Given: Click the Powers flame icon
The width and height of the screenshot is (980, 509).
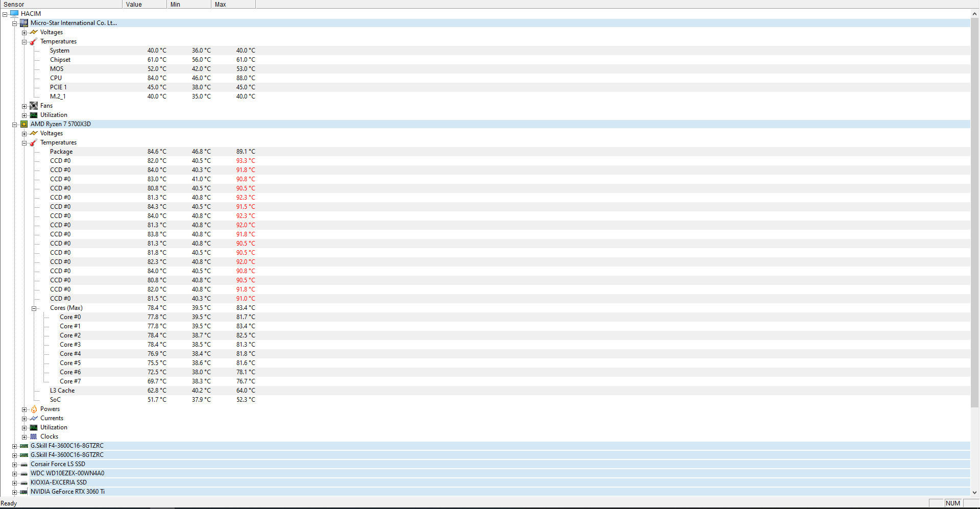Looking at the screenshot, I should pos(34,409).
